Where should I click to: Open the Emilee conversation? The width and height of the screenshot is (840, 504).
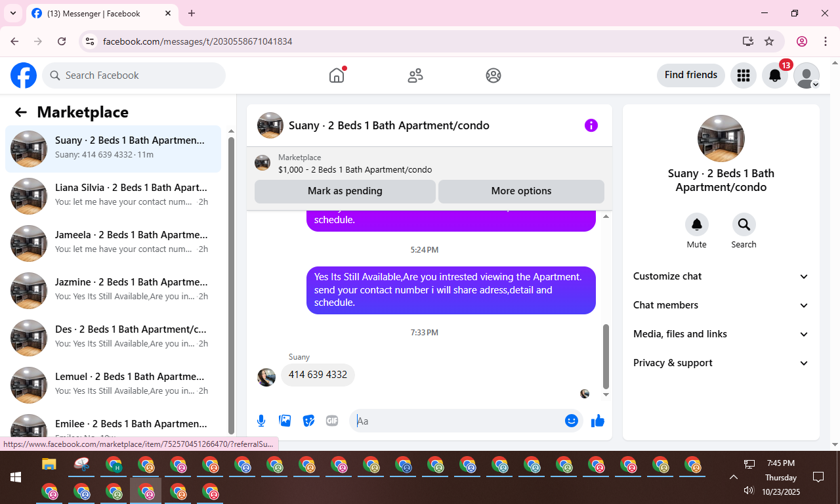point(113,423)
